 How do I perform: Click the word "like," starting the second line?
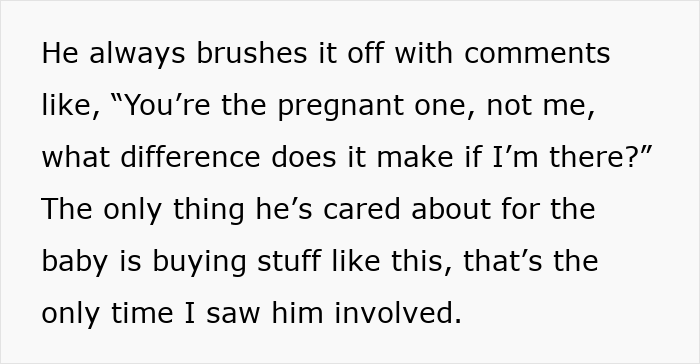(71, 105)
